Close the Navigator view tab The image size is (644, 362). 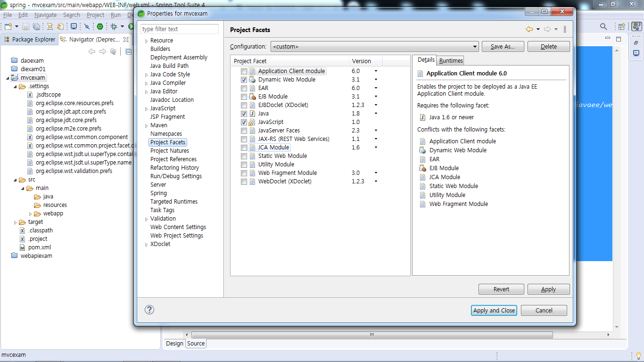coord(126,40)
